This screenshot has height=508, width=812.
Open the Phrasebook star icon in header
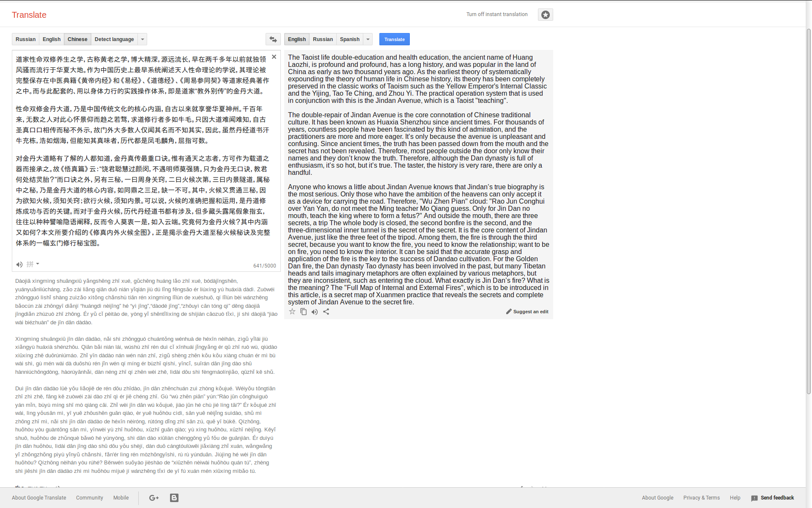pos(546,15)
